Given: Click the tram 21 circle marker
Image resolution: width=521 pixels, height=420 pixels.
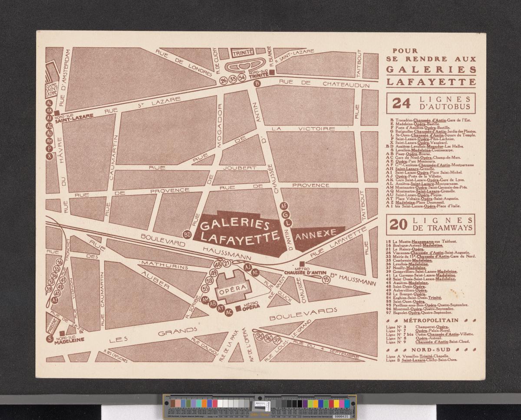Looking at the screenshot, I should 227,263.
